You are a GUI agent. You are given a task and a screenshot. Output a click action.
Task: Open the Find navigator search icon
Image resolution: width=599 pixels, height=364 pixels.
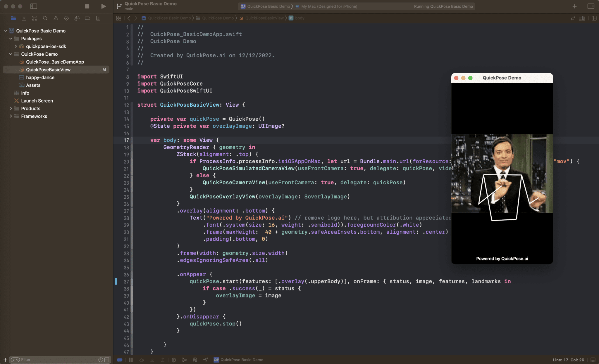tap(45, 18)
